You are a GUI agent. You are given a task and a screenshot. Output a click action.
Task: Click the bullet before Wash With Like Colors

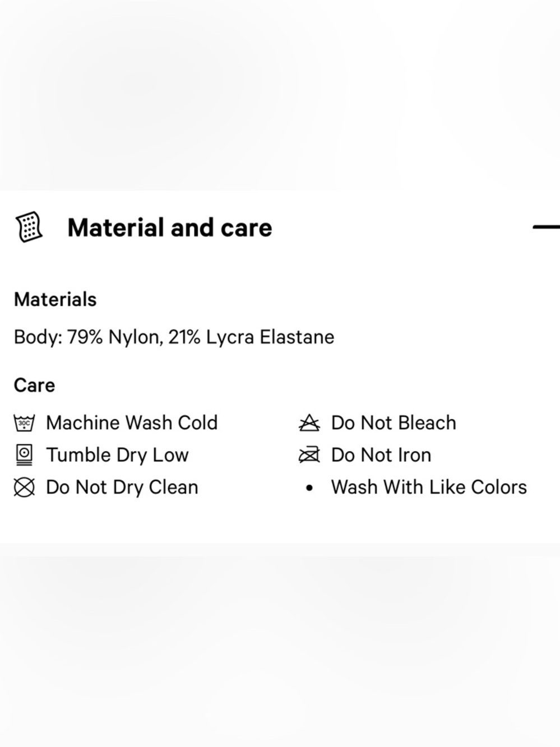tap(309, 488)
